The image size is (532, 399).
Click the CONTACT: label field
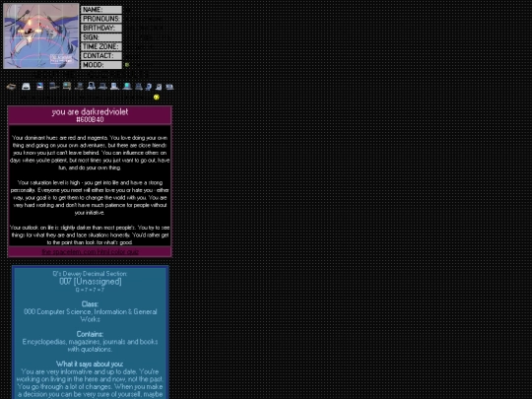pos(101,55)
